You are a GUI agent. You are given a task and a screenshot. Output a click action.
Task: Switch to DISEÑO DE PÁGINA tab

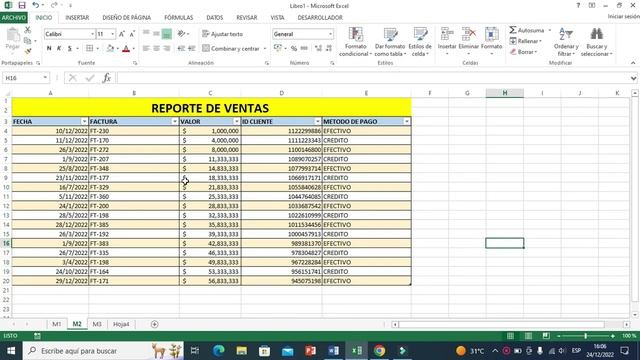[127, 18]
